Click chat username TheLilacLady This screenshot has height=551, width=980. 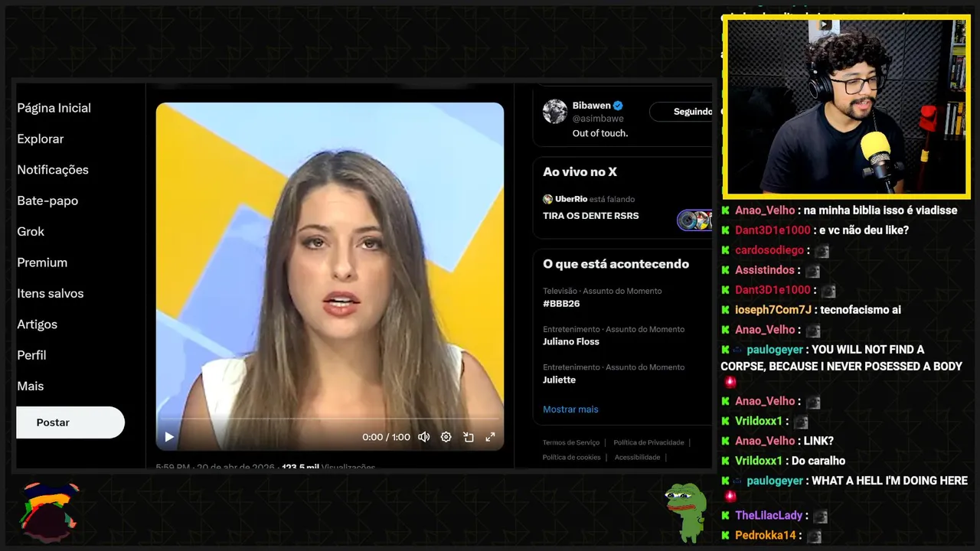(x=769, y=516)
